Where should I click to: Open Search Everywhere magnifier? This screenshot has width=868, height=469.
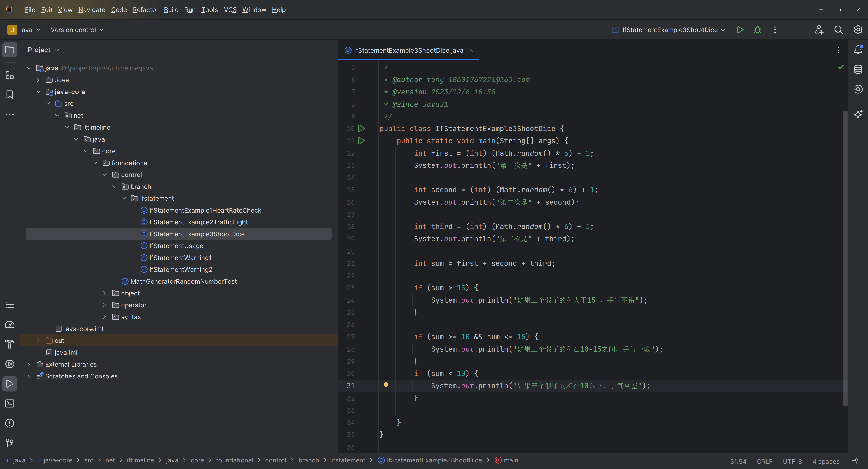pyautogui.click(x=838, y=30)
